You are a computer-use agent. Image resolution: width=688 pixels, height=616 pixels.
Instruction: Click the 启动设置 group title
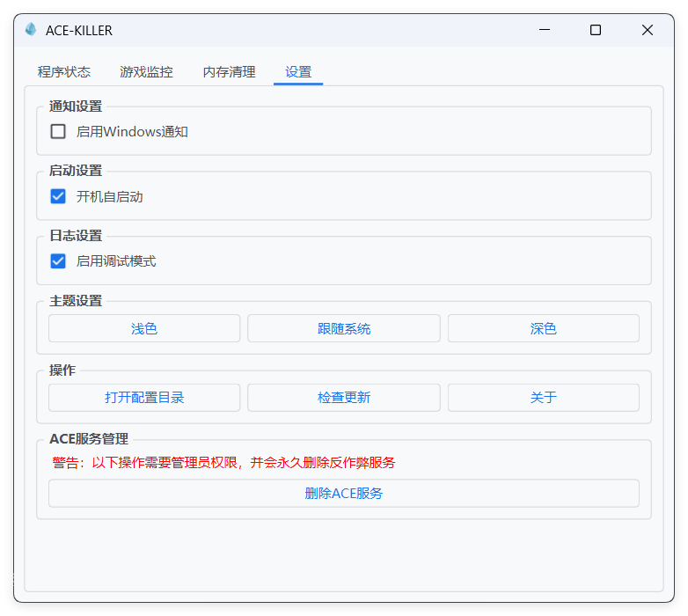pos(76,170)
